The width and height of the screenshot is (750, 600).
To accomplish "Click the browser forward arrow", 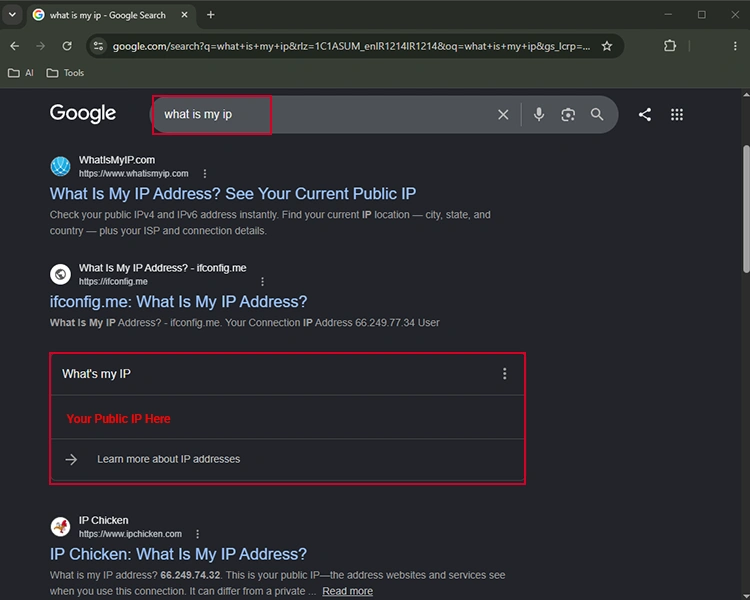I will (x=41, y=46).
